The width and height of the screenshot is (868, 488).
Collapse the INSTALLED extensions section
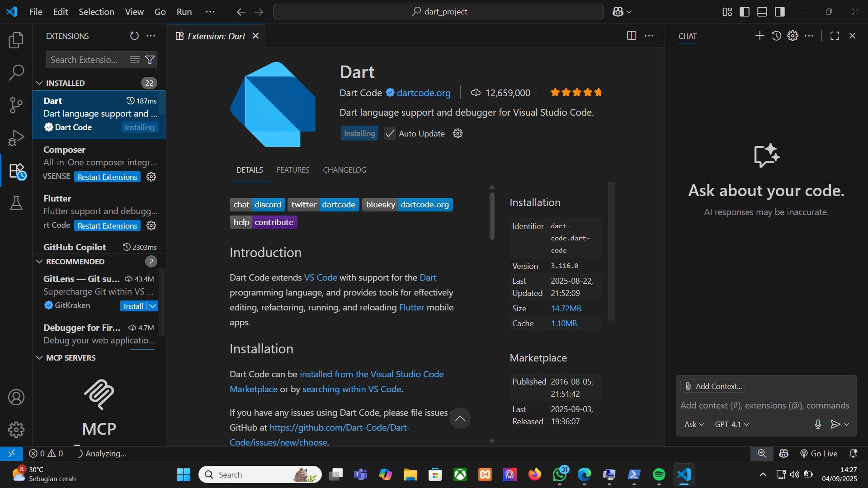pos(39,83)
